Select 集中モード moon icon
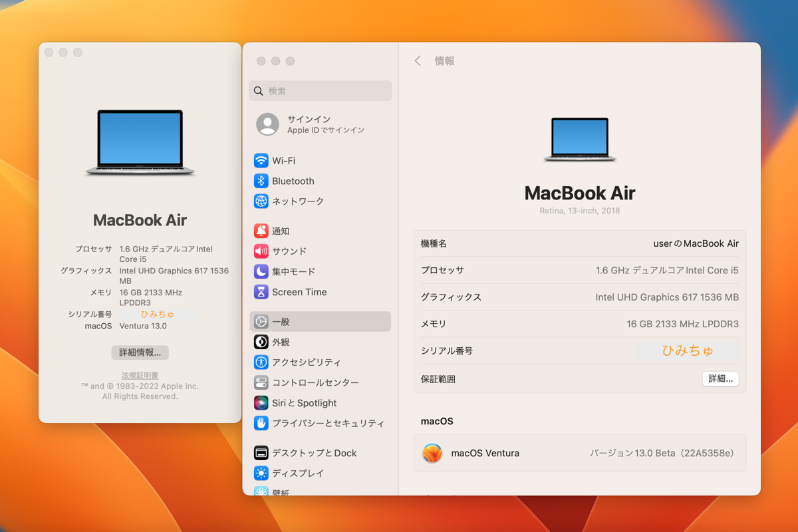 tap(261, 271)
